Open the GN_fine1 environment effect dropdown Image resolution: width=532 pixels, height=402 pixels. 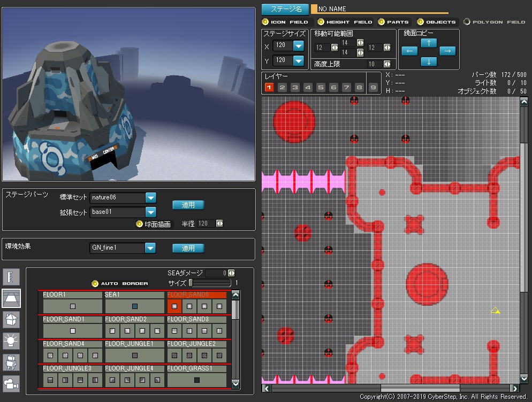(x=150, y=248)
